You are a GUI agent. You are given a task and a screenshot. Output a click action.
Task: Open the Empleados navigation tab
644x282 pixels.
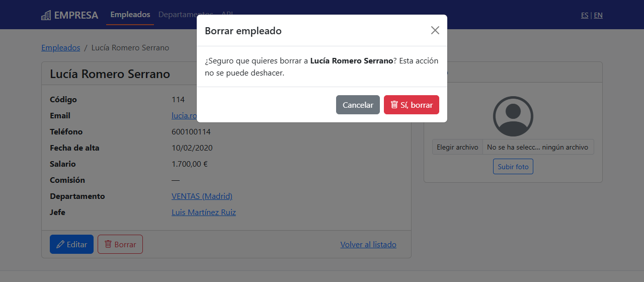point(130,15)
